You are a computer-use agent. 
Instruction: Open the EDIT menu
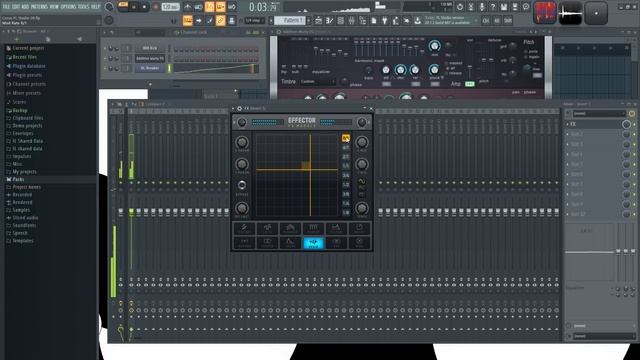tap(16, 7)
